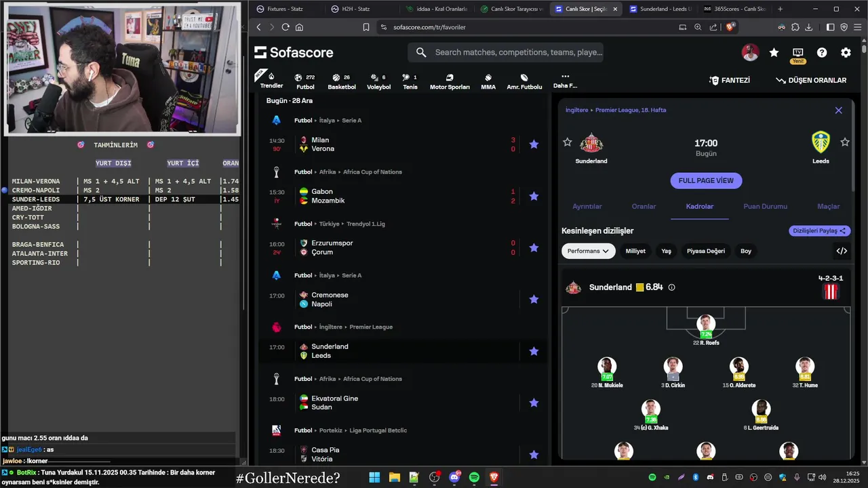Open favorites star in Sofascore header
Image resolution: width=868 pixels, height=488 pixels.
[x=774, y=52]
